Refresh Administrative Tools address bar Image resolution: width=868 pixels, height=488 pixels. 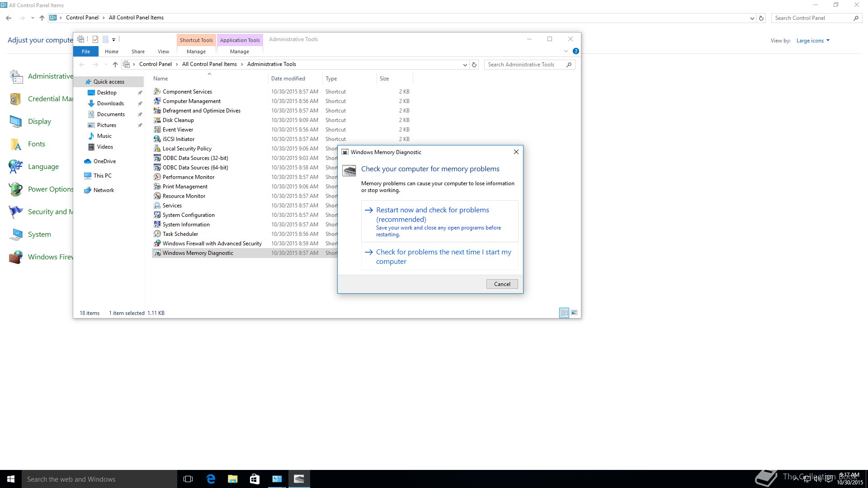474,65
